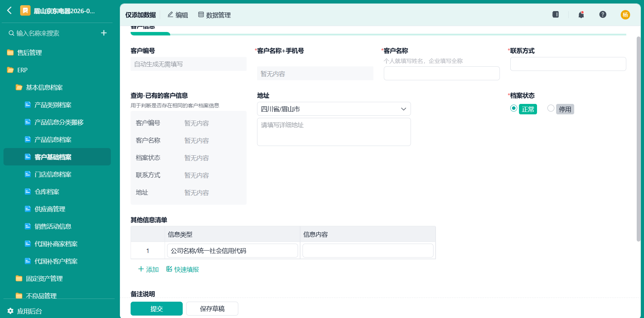Click the 信息内容 cell input in row 1
This screenshot has height=318, width=644.
(368, 251)
